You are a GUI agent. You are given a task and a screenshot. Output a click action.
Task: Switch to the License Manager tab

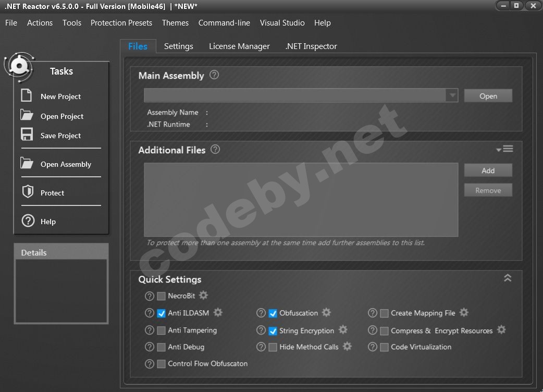point(239,46)
